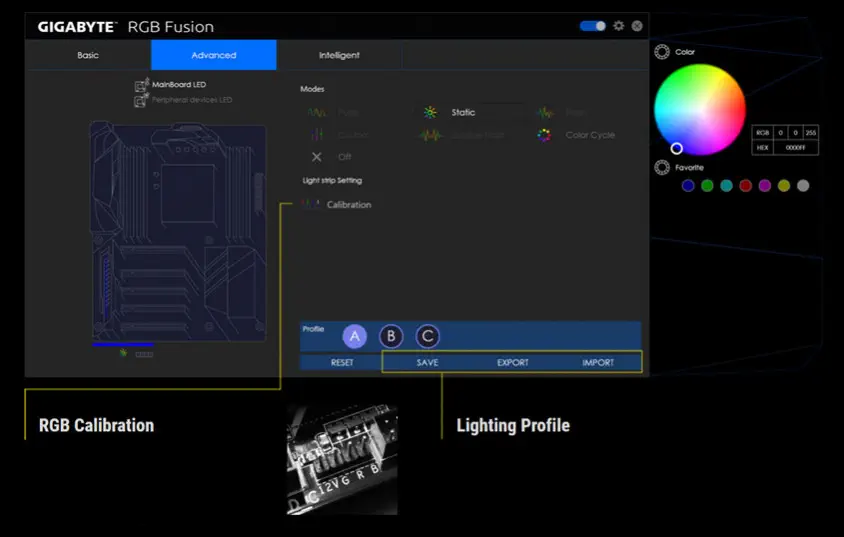Select the yellow favorite swatch

[784, 186]
